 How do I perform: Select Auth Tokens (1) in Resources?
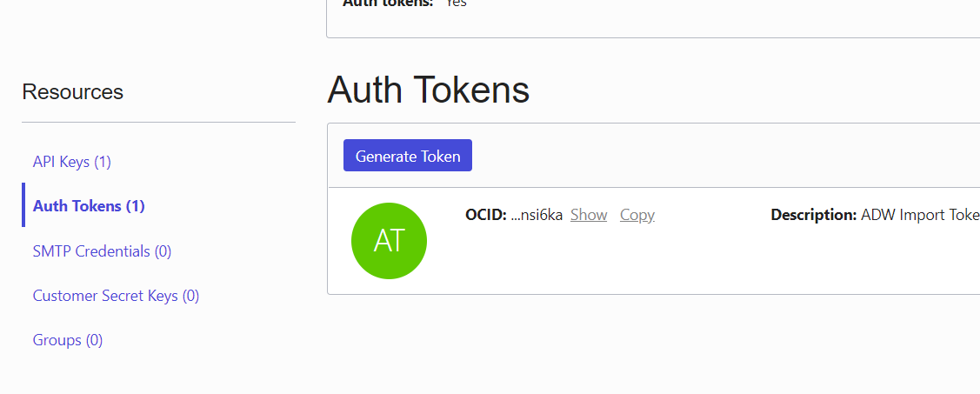click(x=89, y=206)
